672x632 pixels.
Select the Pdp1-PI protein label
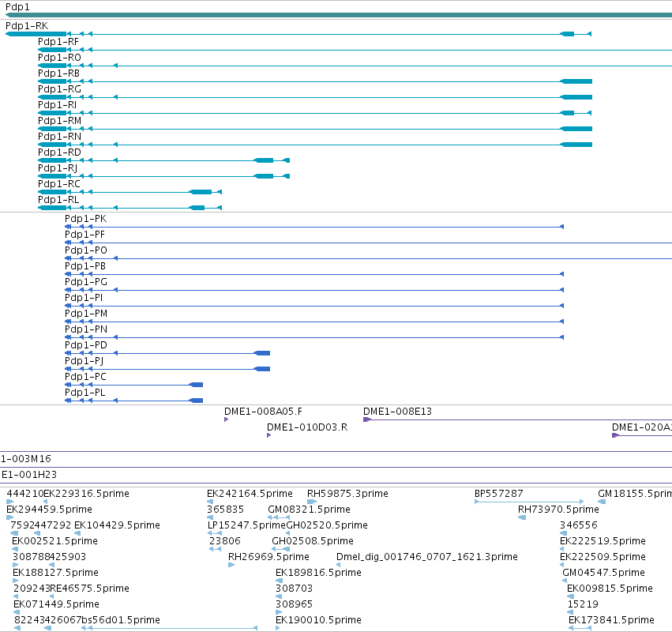[x=84, y=298]
